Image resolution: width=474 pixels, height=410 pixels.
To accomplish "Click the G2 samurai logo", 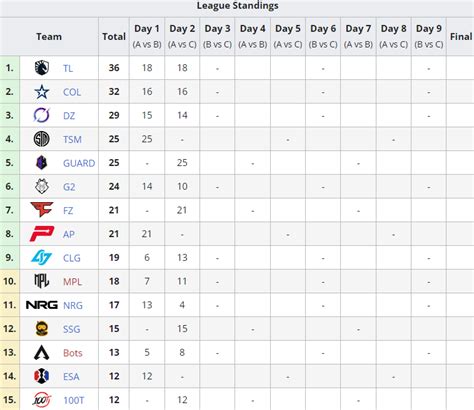I will tap(42, 186).
